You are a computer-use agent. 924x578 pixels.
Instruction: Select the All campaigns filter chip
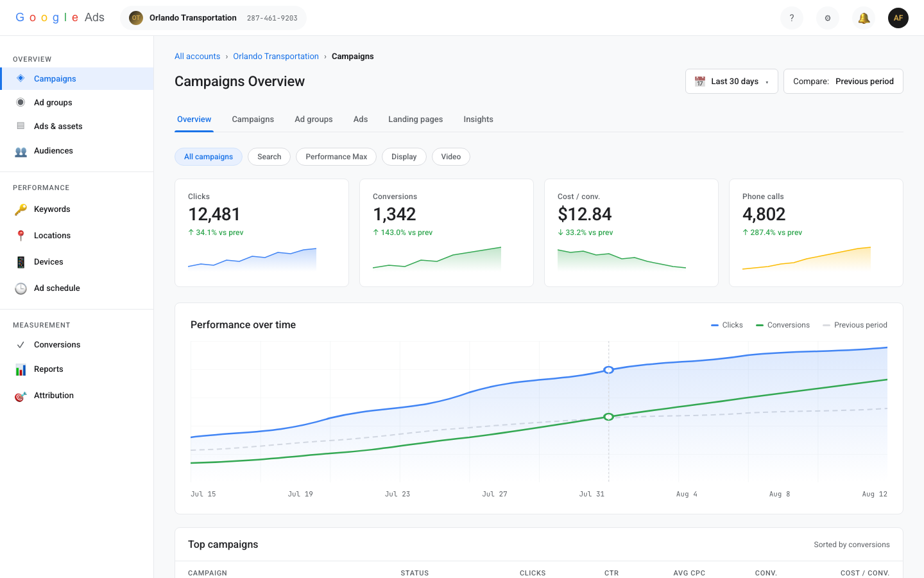point(209,157)
